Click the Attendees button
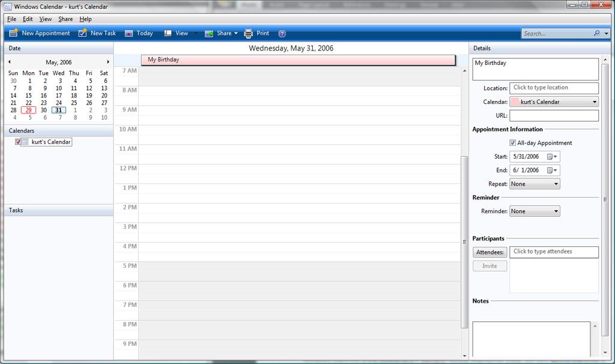This screenshot has width=615, height=364. (490, 252)
